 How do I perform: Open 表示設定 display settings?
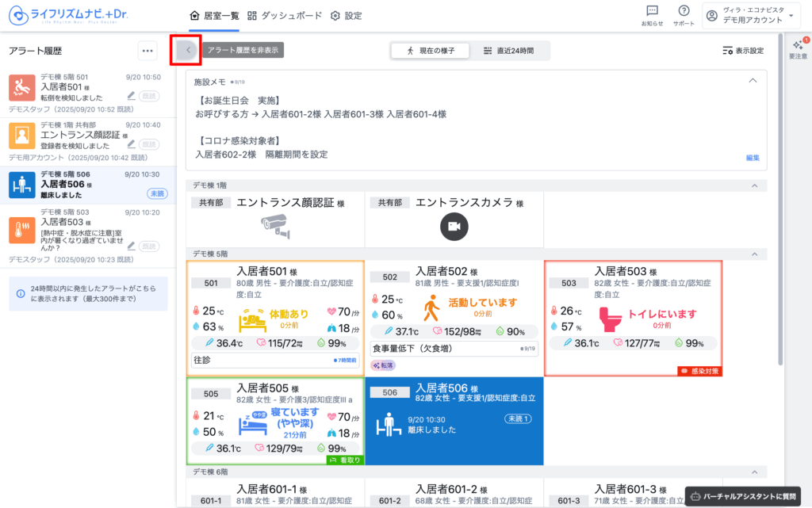(x=743, y=51)
